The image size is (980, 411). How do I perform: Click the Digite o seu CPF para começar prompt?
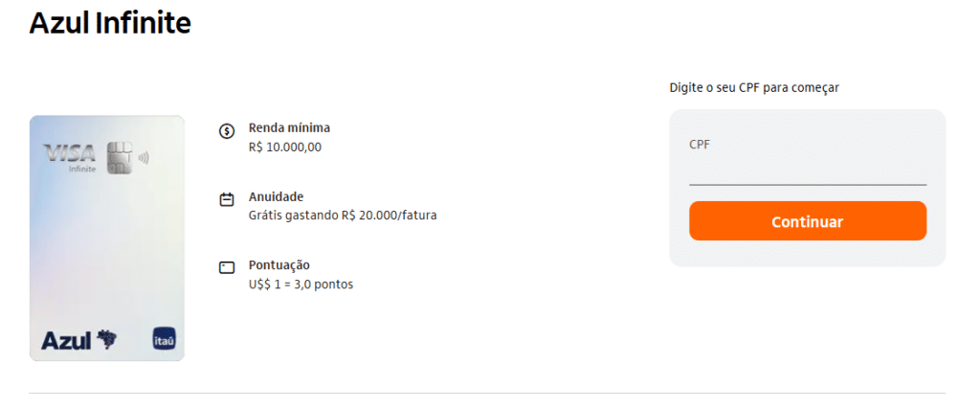pos(754,88)
